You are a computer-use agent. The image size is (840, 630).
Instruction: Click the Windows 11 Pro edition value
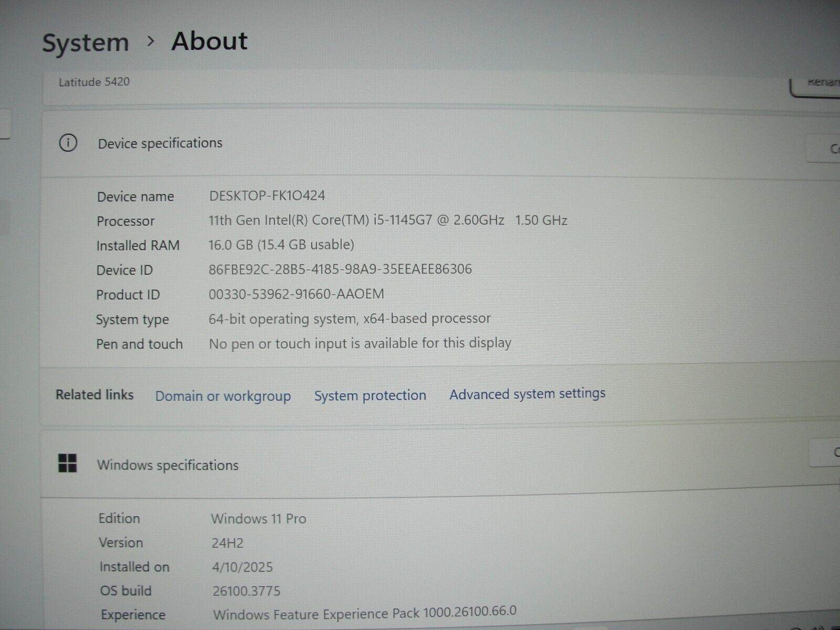[258, 519]
